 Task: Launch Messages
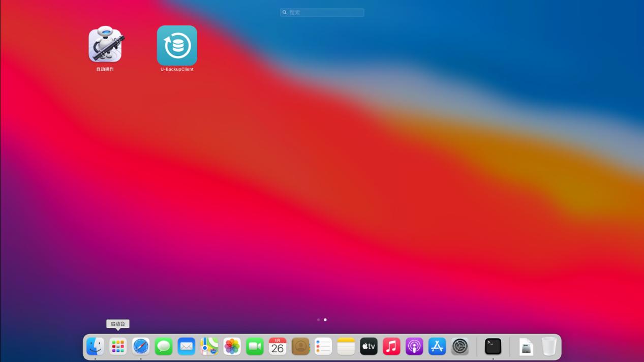click(163, 346)
